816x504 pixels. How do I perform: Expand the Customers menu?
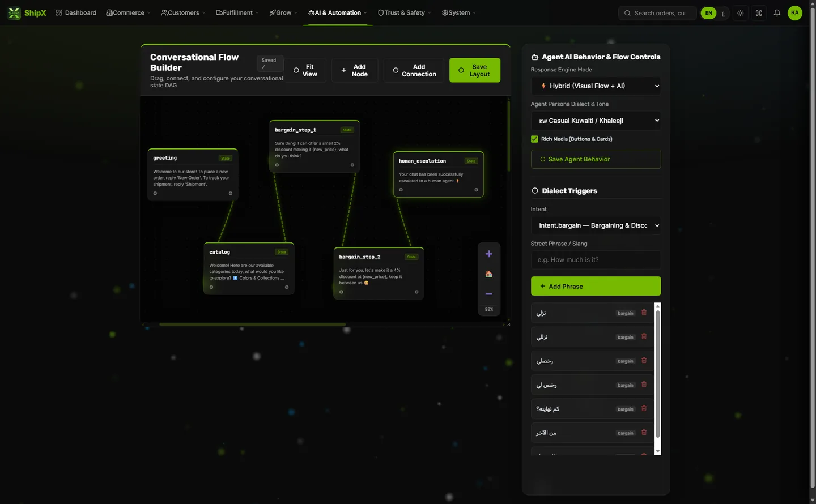(x=183, y=13)
